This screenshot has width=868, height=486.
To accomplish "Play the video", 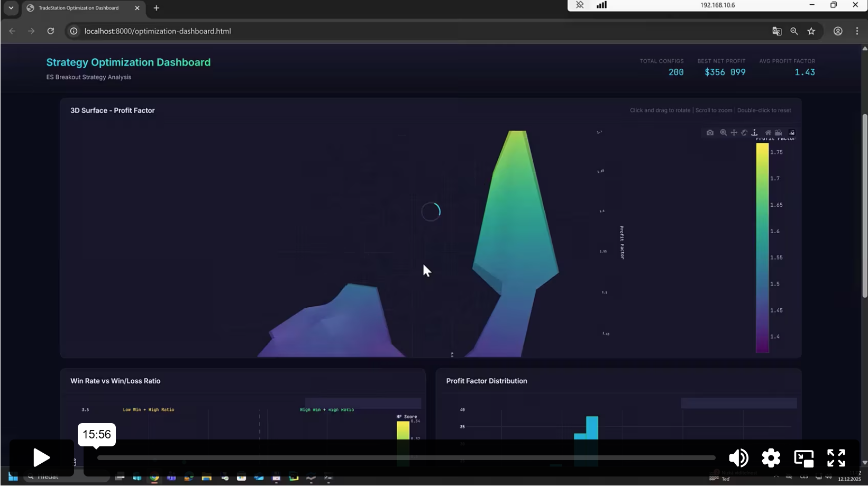I will coord(41,457).
